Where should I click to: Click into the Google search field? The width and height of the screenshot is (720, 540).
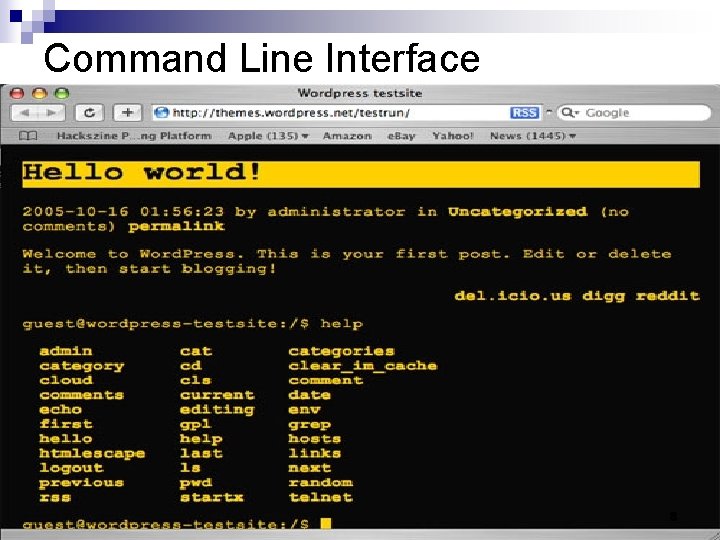coord(634,113)
